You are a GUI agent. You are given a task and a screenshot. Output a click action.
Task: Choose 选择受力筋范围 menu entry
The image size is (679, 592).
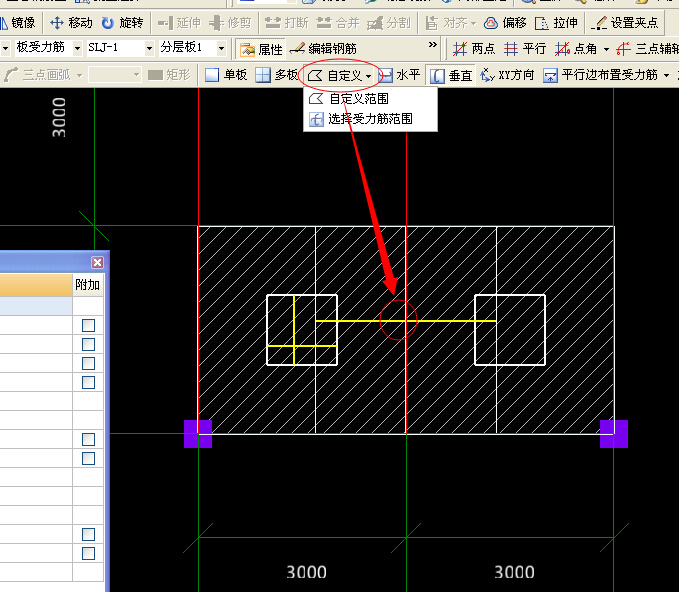point(370,119)
